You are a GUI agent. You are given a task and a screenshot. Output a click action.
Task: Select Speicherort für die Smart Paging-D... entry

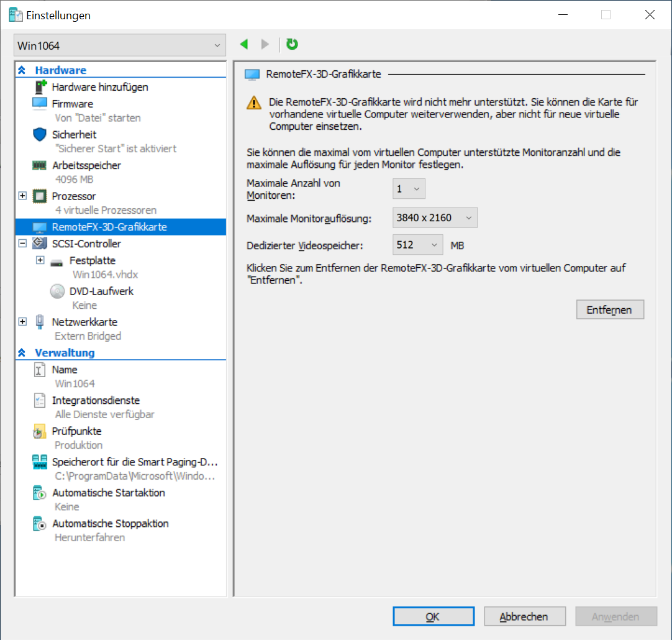(135, 462)
